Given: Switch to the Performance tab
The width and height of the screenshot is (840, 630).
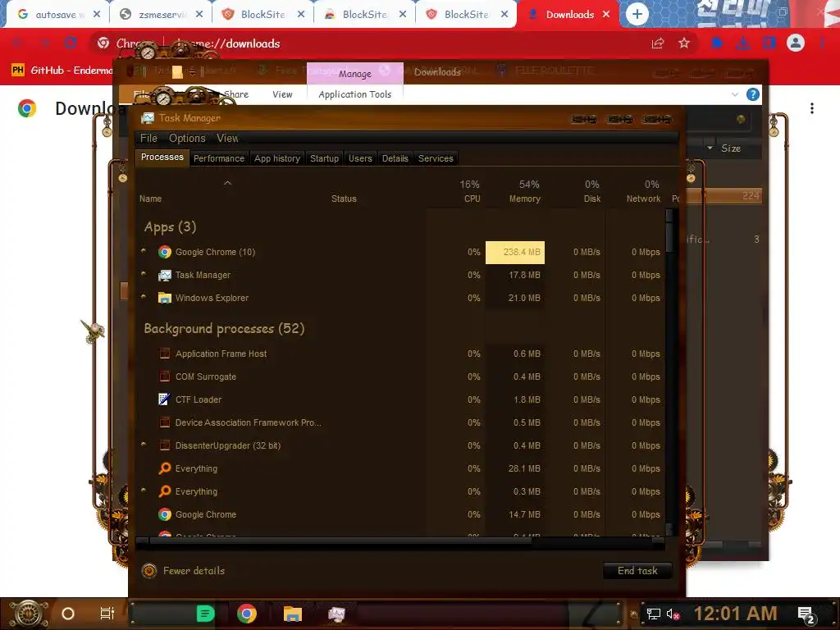Looking at the screenshot, I should click(x=218, y=158).
